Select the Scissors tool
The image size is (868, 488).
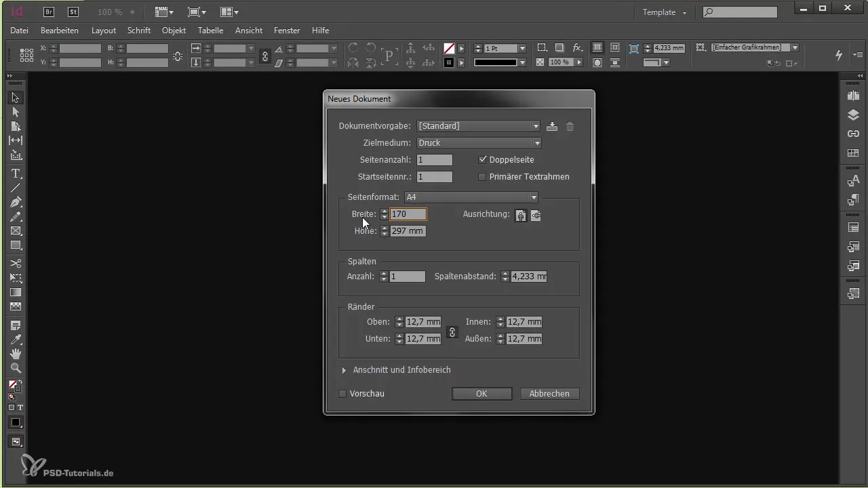click(16, 263)
